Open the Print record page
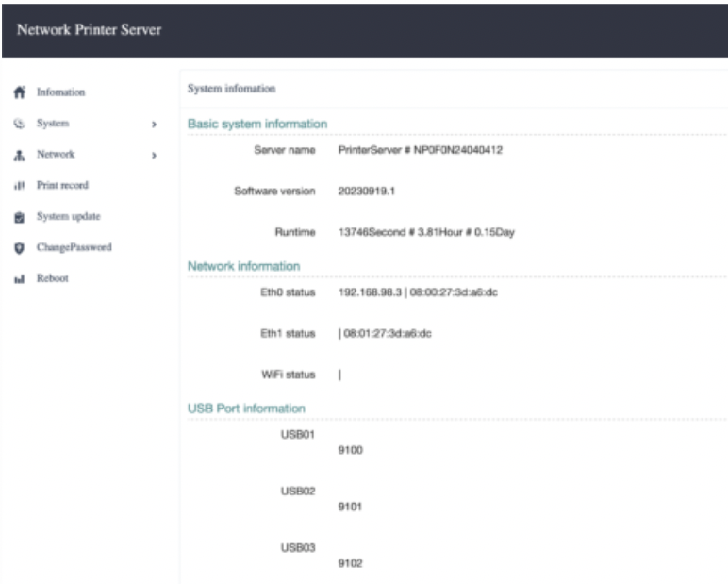 click(62, 186)
